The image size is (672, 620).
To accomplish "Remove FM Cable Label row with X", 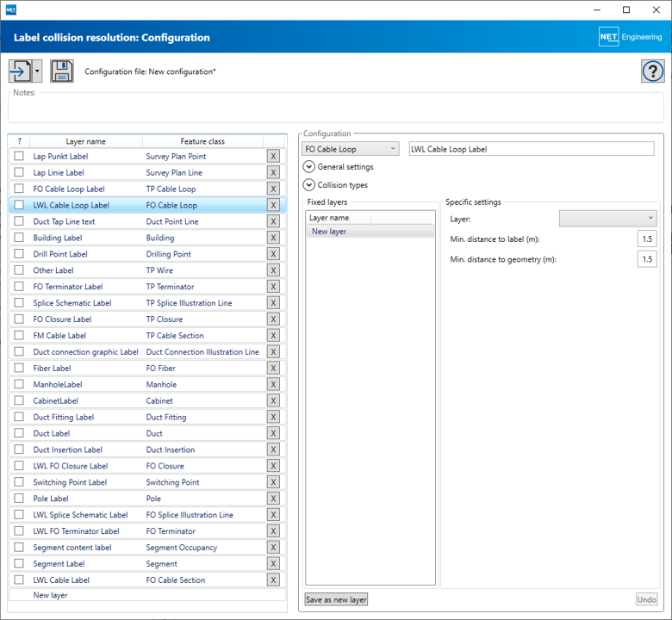I will (x=273, y=335).
